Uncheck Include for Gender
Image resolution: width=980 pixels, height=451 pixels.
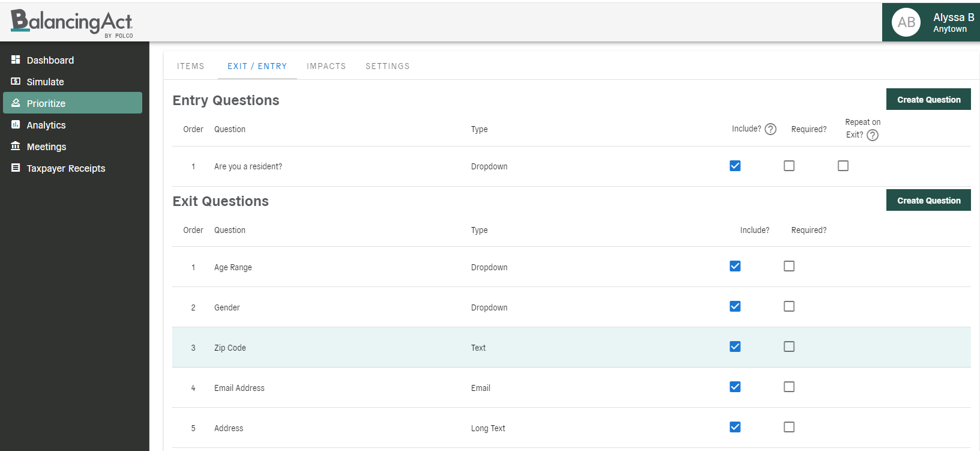click(735, 306)
